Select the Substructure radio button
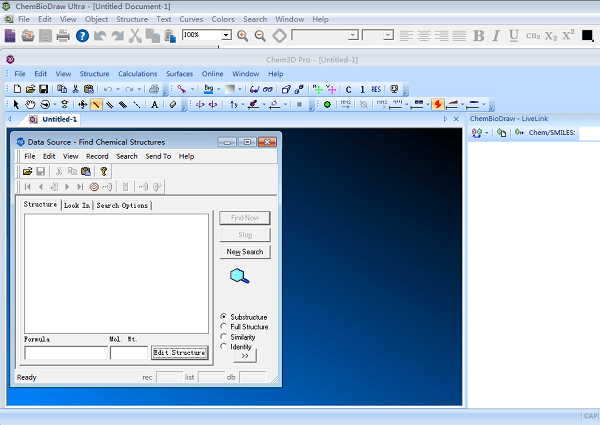This screenshot has height=425, width=600. (x=223, y=316)
